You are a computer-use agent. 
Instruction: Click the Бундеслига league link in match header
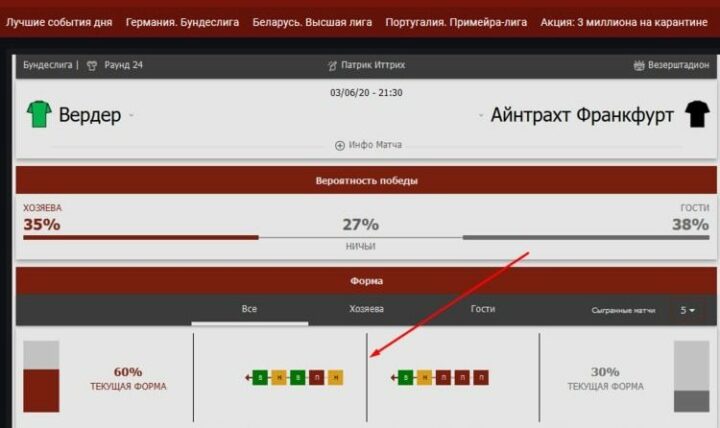47,65
